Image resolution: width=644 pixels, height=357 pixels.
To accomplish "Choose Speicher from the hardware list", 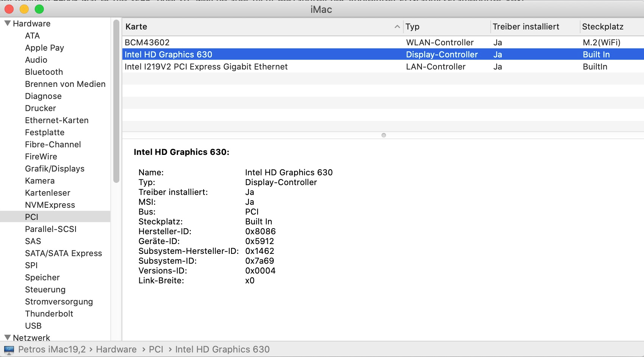I will point(42,277).
